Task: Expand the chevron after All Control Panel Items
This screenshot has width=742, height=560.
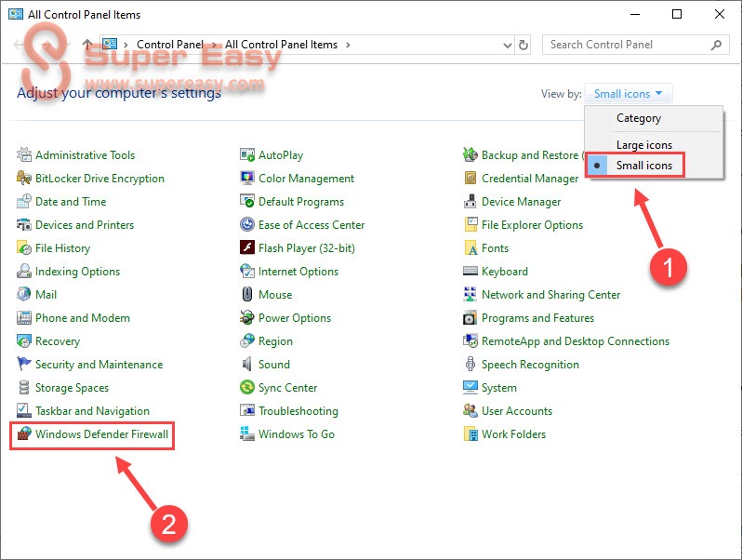Action: pos(348,45)
